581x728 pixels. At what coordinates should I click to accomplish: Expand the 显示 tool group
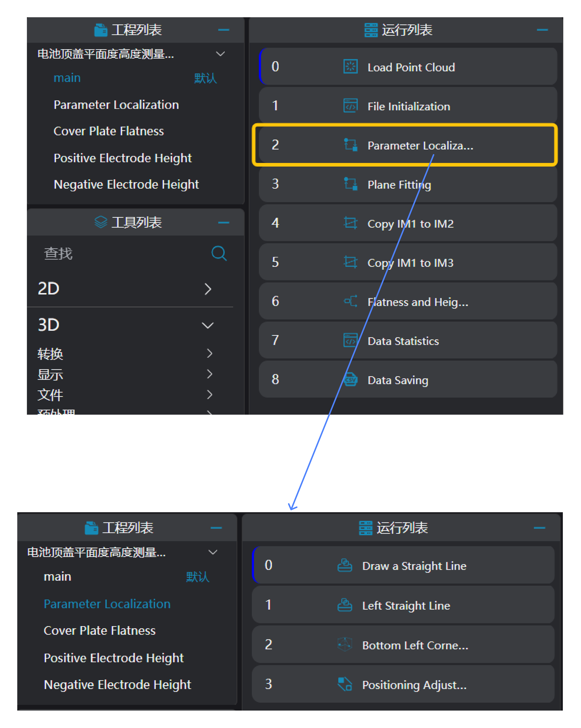(209, 374)
